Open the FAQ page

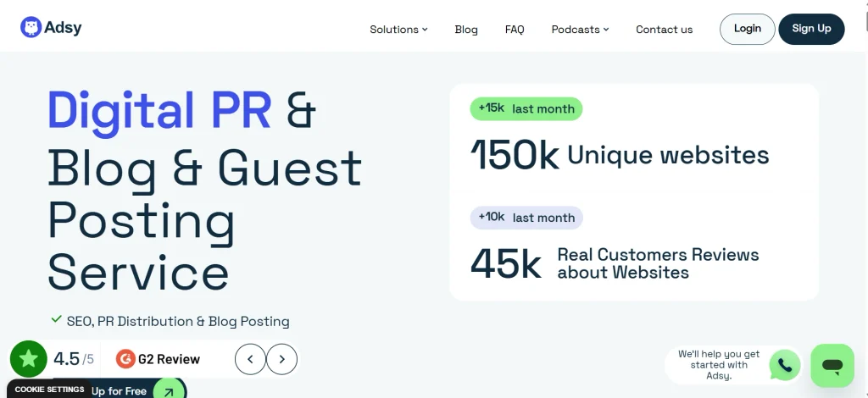pos(515,30)
